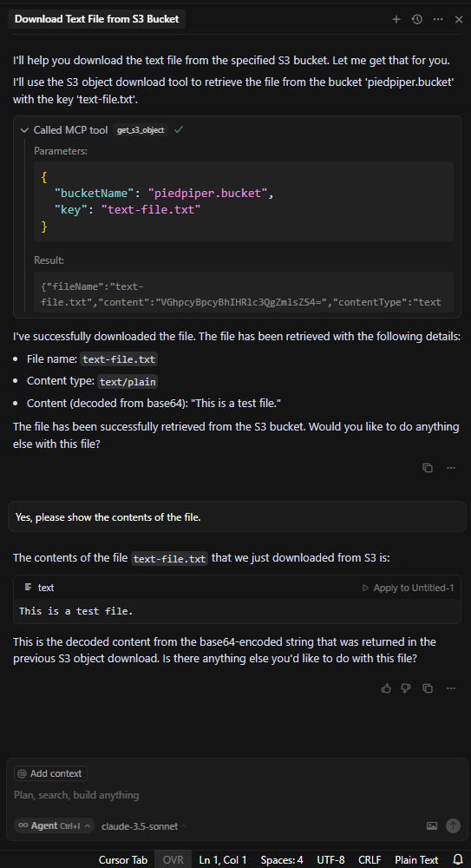Copy the first assistant response
471x868 pixels.
[428, 468]
